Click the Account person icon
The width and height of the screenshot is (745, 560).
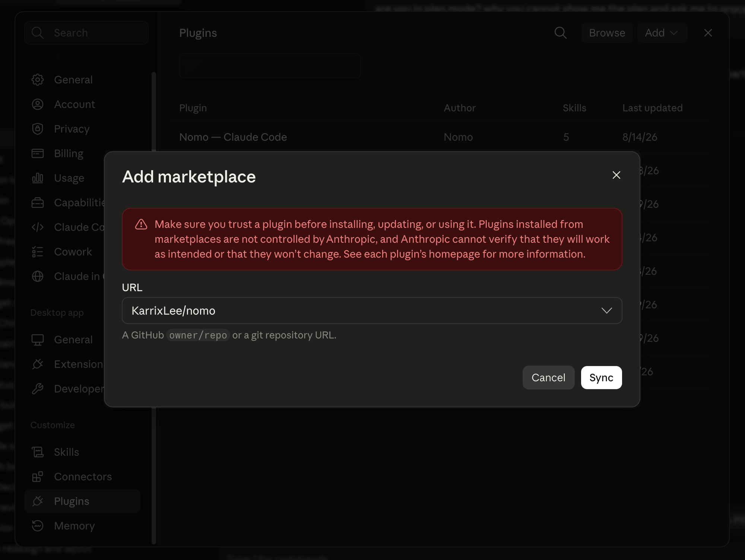tap(38, 104)
